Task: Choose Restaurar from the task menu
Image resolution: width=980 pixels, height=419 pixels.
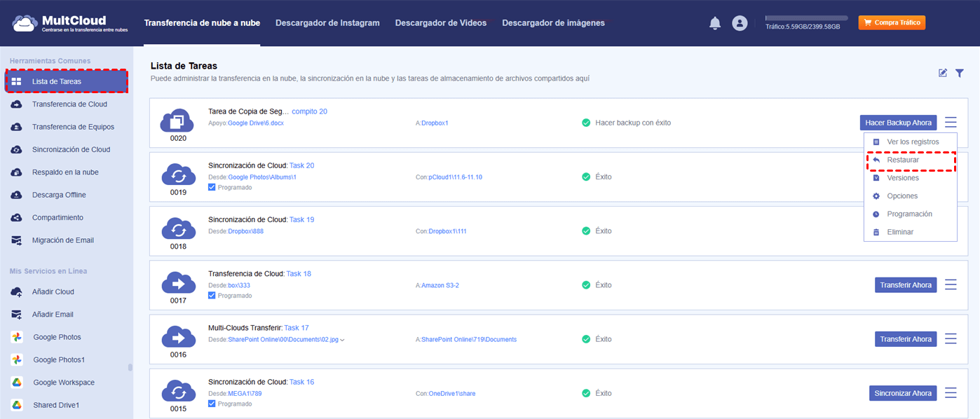Action: [x=911, y=160]
